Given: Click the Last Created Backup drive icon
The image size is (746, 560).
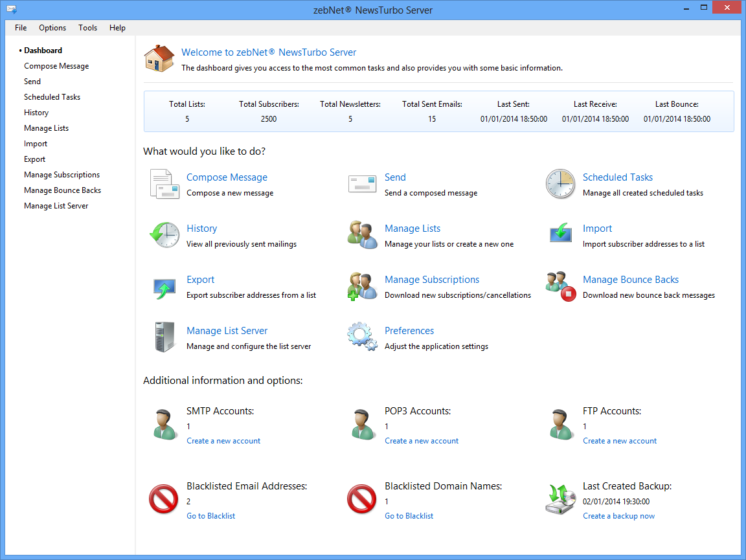Looking at the screenshot, I should click(x=560, y=500).
